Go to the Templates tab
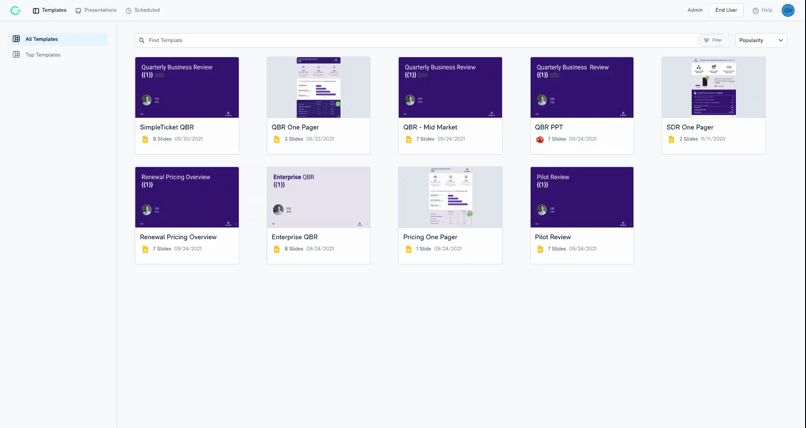This screenshot has height=428, width=806. pos(49,10)
